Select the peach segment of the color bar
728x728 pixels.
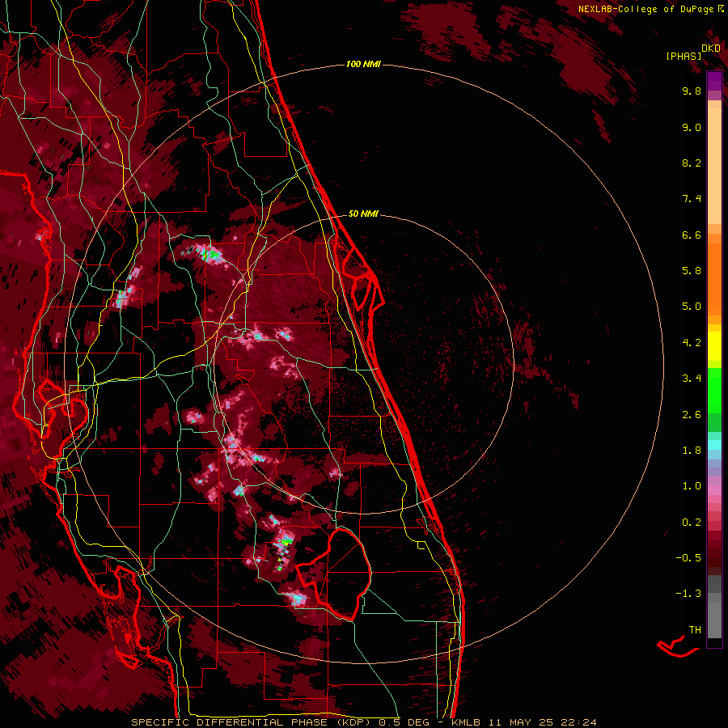click(714, 163)
